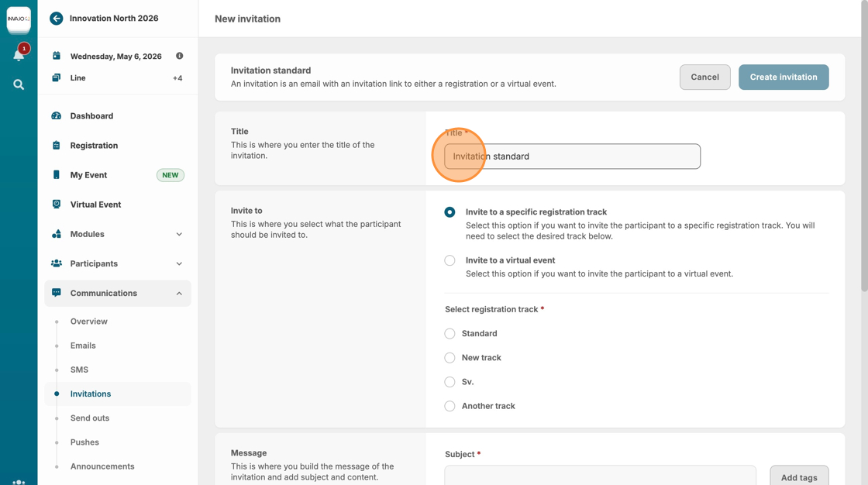Open the Emails submenu item

83,346
